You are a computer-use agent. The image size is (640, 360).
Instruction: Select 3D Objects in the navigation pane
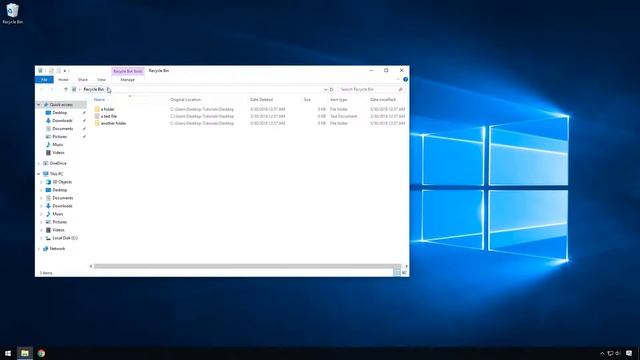click(x=62, y=182)
